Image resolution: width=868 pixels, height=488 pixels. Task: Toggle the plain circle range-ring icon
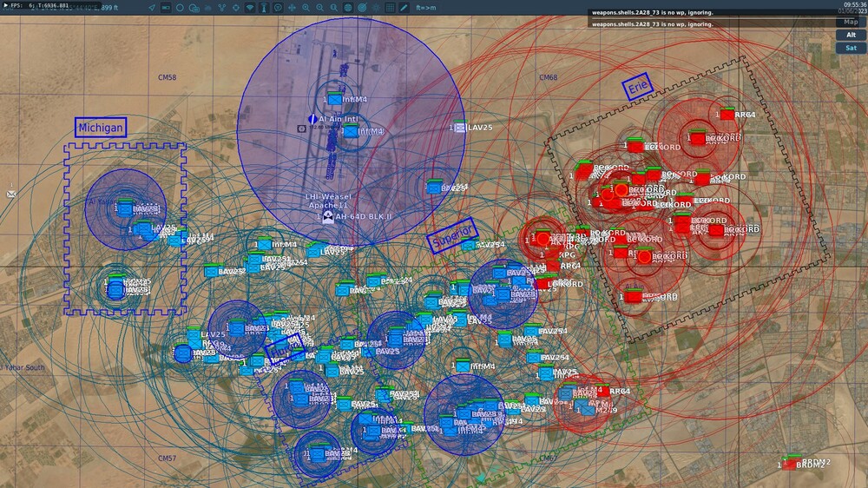180,8
